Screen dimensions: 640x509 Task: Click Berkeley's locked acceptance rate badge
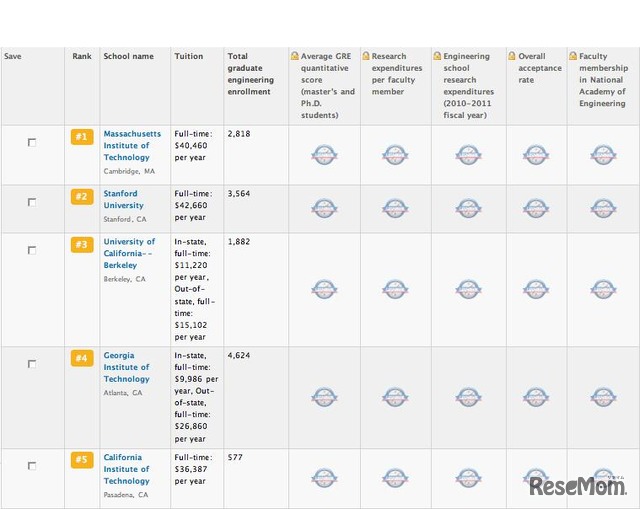(536, 289)
